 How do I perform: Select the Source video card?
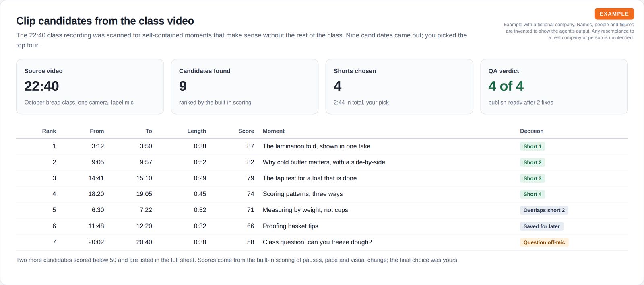90,87
